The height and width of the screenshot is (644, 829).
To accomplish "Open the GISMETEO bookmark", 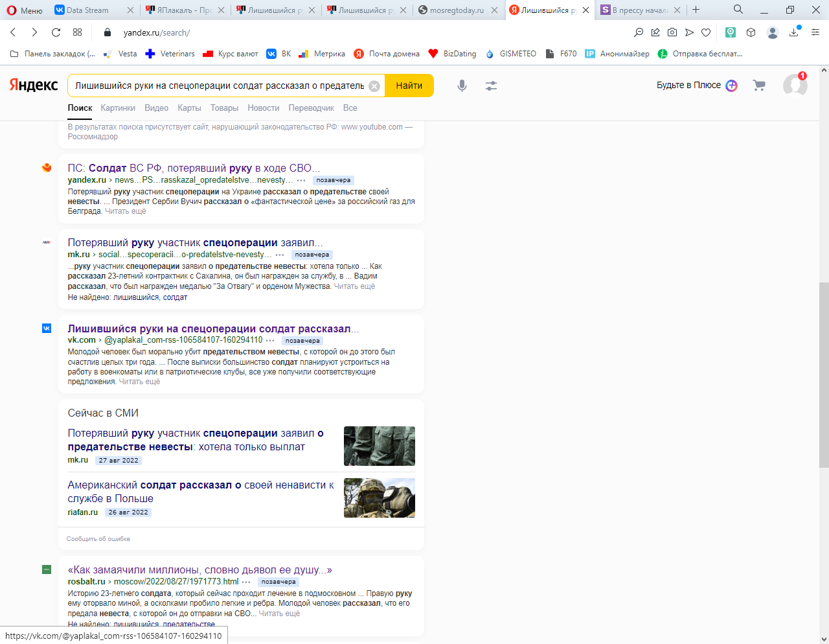I will coord(511,54).
